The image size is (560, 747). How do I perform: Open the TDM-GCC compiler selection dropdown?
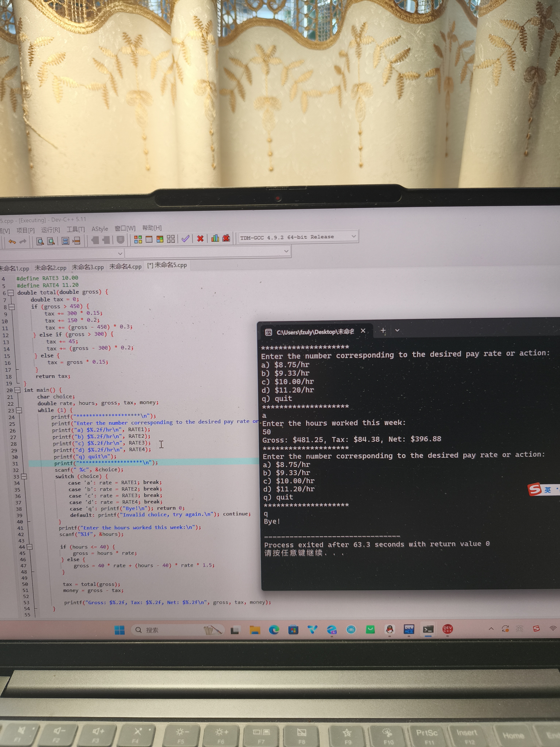pos(353,236)
